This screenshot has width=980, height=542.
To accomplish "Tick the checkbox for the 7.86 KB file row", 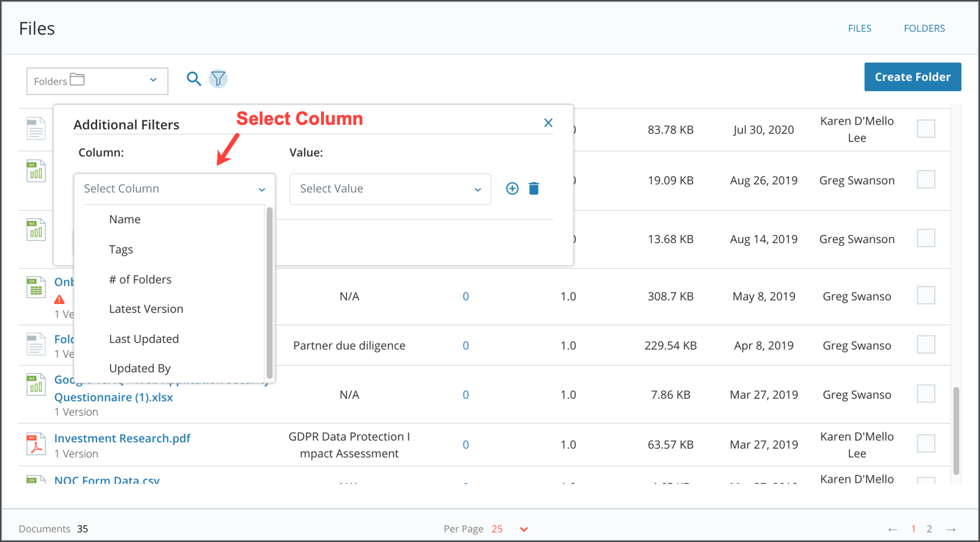I will point(926,394).
